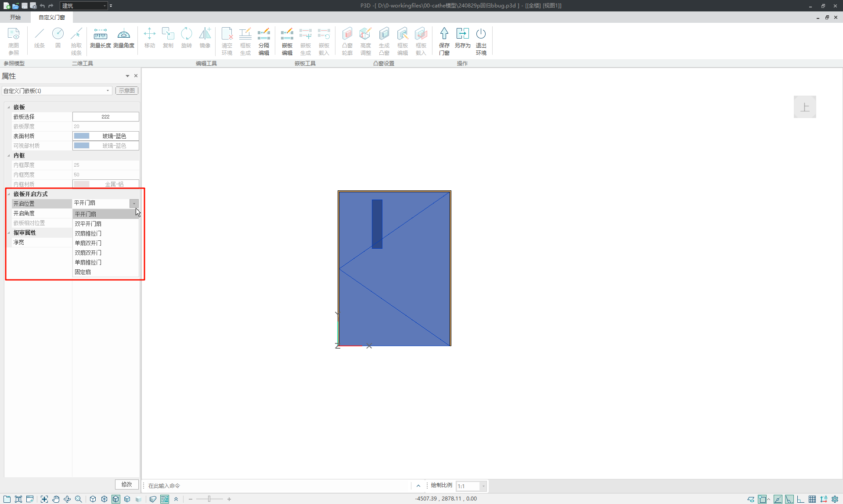Select 双扇推拉门 from the dropdown list

pyautogui.click(x=88, y=233)
